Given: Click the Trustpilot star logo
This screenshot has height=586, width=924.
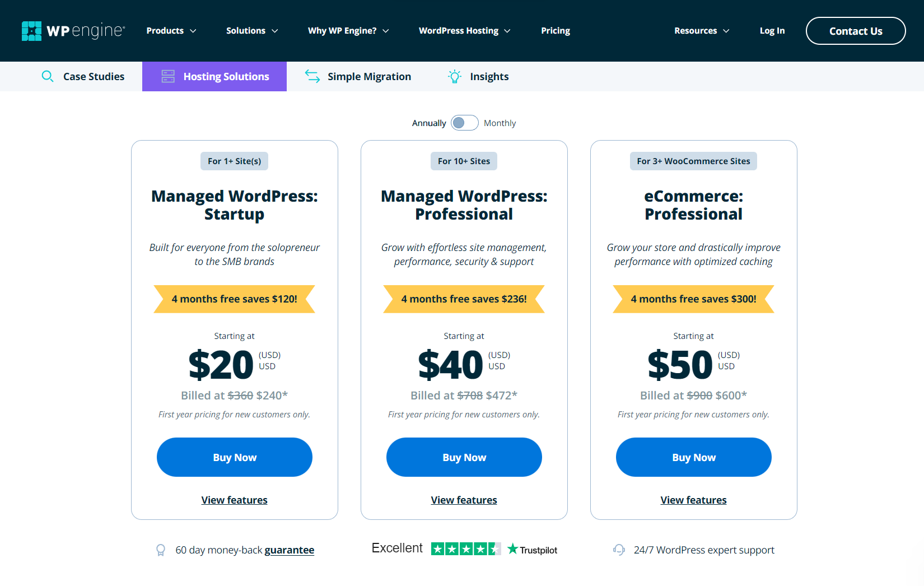Looking at the screenshot, I should point(512,549).
